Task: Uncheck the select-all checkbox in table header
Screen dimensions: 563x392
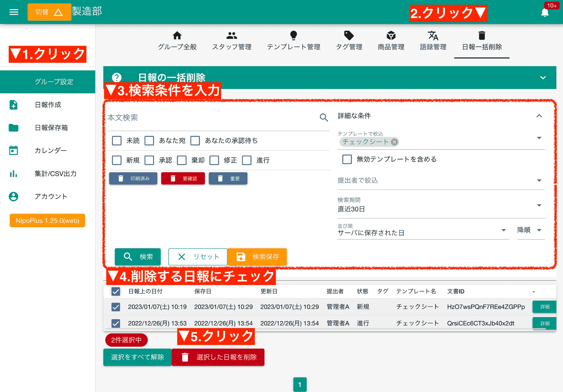Action: [115, 292]
